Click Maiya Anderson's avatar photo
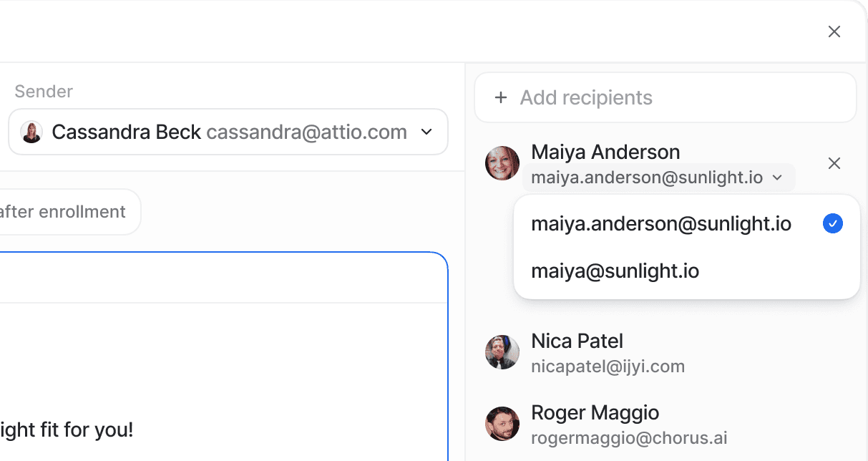 pyautogui.click(x=502, y=164)
